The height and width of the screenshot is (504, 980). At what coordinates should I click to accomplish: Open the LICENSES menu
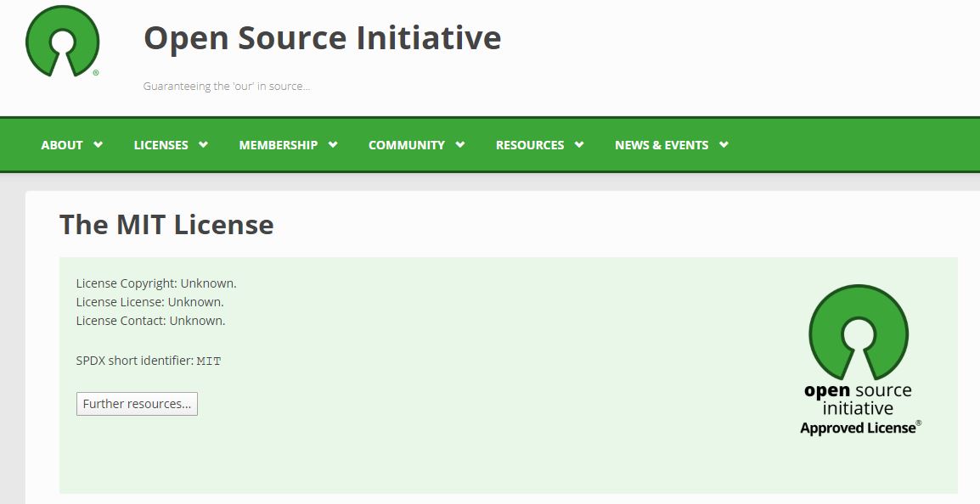(161, 144)
